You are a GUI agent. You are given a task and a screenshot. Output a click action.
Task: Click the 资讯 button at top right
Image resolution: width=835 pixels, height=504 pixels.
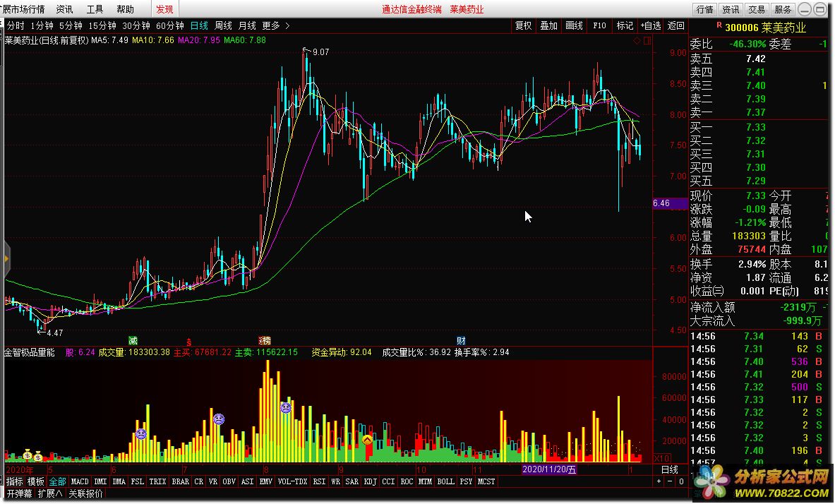point(731,9)
